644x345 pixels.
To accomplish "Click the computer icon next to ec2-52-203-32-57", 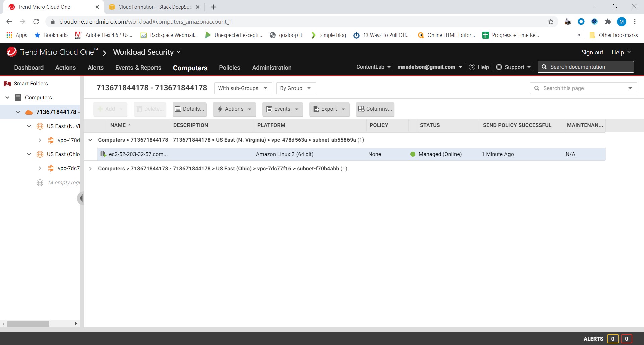I will pos(103,154).
